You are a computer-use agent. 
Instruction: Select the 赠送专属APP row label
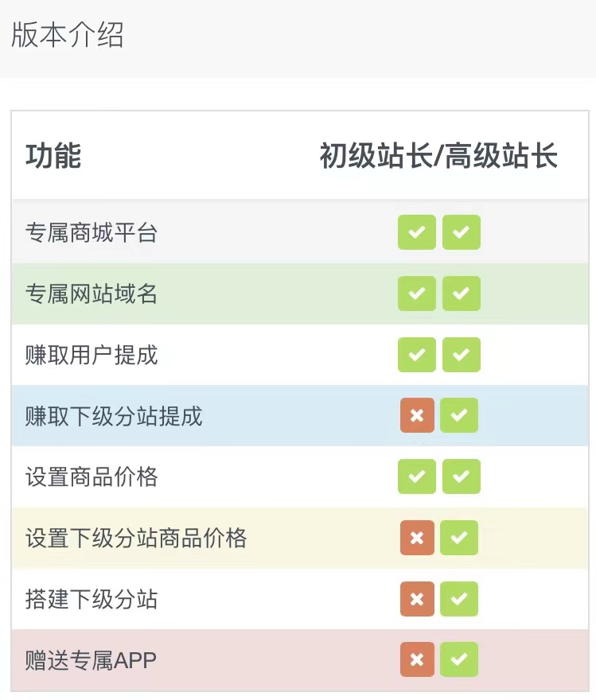coord(90,660)
